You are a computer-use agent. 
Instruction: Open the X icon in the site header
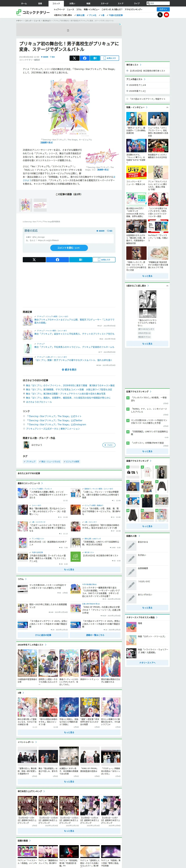point(160,15)
